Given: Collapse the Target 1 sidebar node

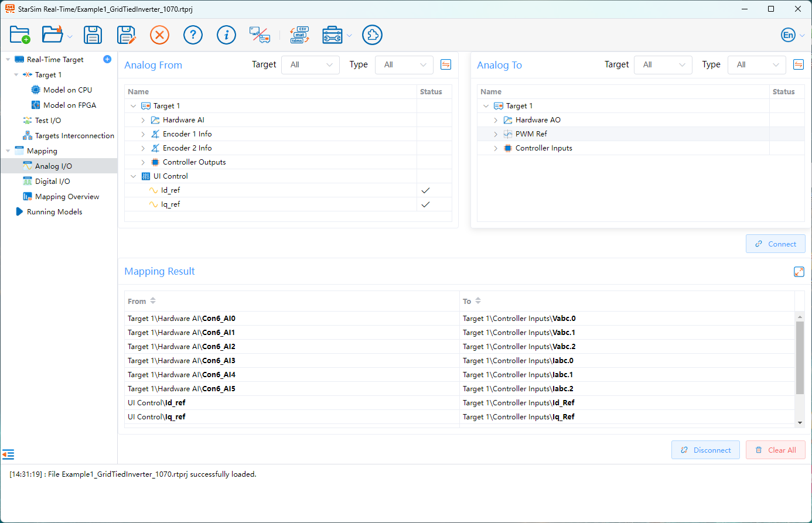Looking at the screenshot, I should coord(16,75).
